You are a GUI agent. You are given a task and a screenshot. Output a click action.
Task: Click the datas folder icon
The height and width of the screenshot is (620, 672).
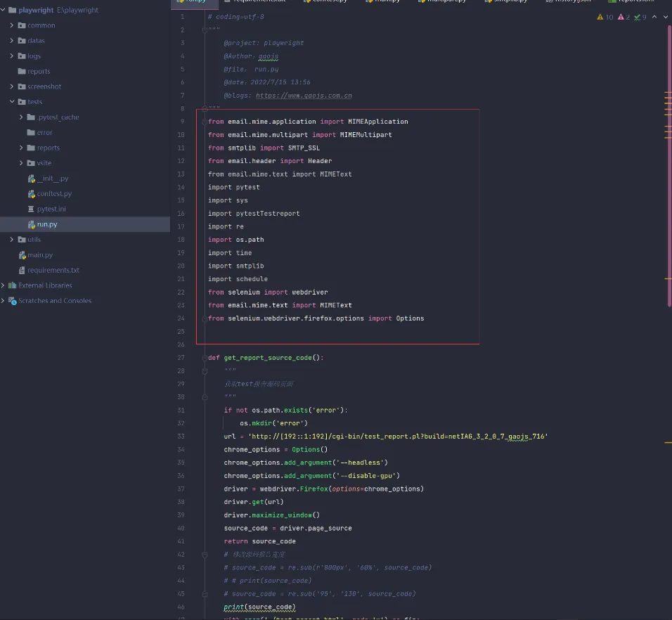click(x=22, y=40)
